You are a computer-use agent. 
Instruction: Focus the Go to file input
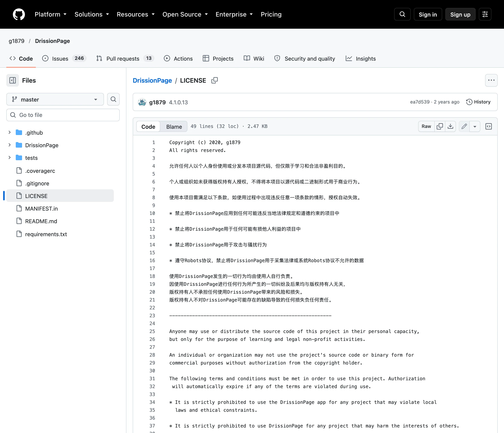coord(63,115)
